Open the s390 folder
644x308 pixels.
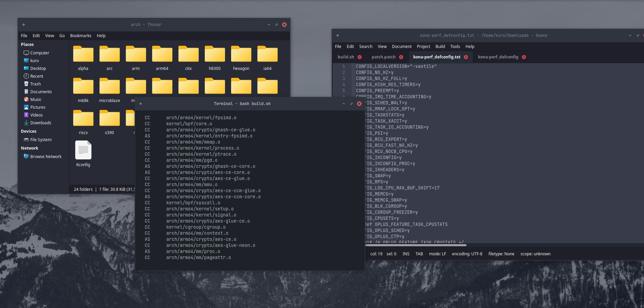(109, 118)
